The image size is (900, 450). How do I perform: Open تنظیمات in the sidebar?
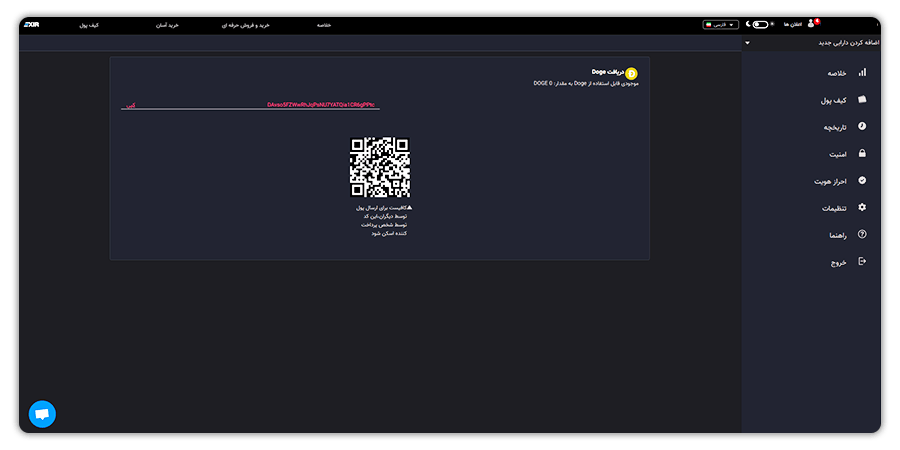pos(834,208)
